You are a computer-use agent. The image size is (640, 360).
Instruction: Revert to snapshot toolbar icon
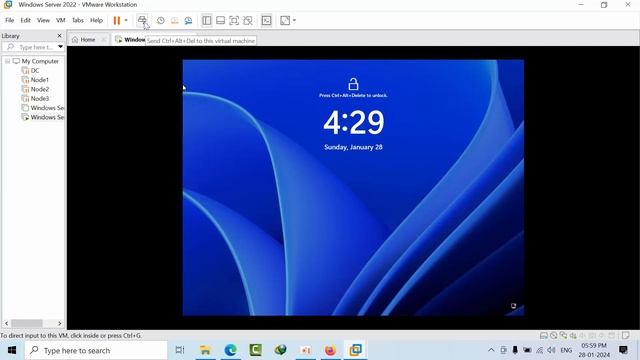coord(175,20)
